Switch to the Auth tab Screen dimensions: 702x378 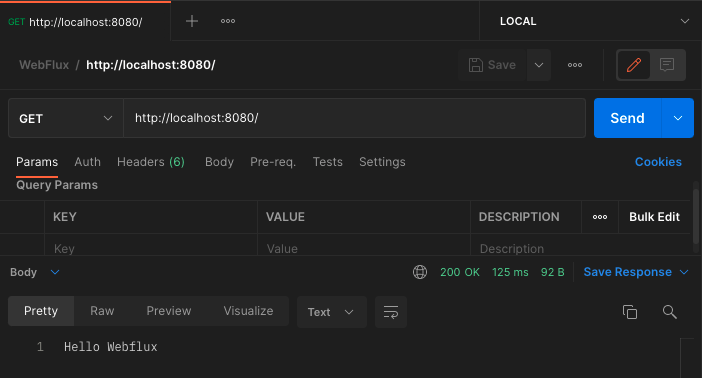(x=87, y=162)
